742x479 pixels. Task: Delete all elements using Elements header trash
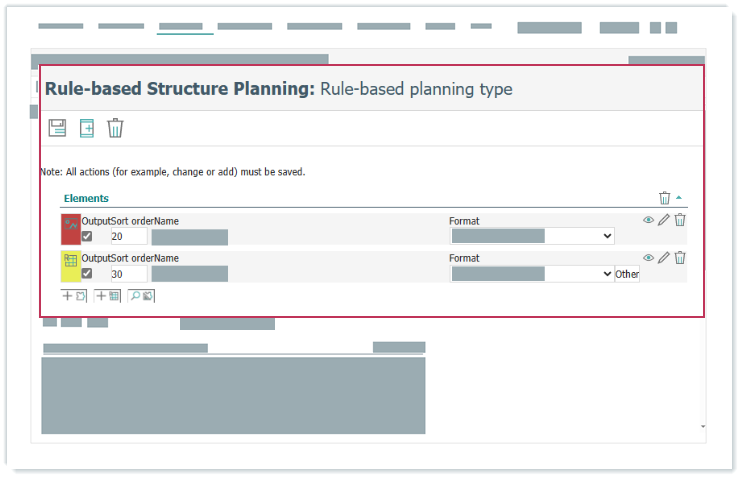[665, 198]
